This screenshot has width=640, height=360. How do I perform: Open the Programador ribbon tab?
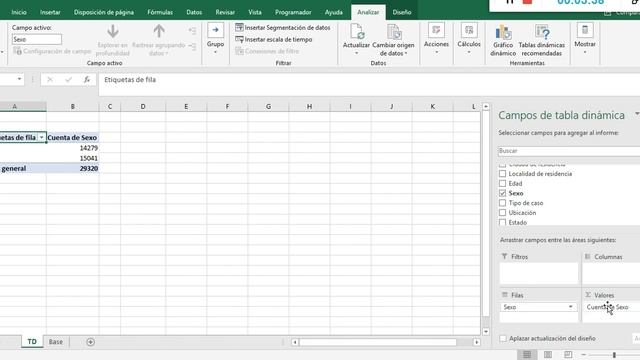point(293,12)
